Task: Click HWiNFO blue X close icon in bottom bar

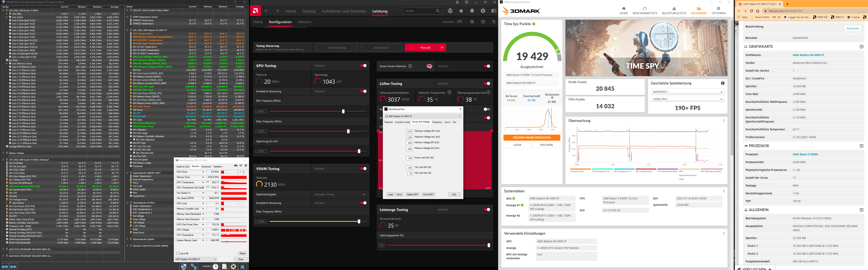Action: pos(242,266)
